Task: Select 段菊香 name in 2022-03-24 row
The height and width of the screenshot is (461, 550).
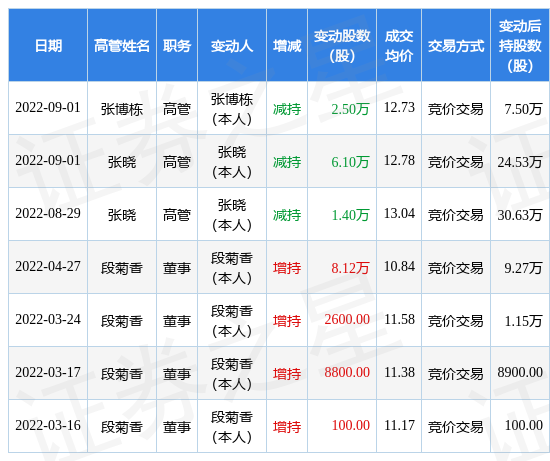Action: pos(122,321)
